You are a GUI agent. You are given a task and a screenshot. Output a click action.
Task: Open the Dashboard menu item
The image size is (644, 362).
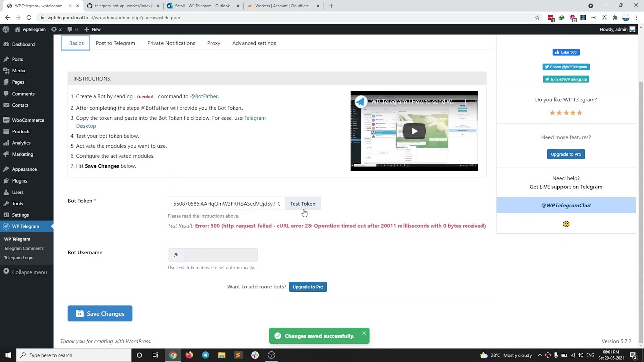[23, 44]
